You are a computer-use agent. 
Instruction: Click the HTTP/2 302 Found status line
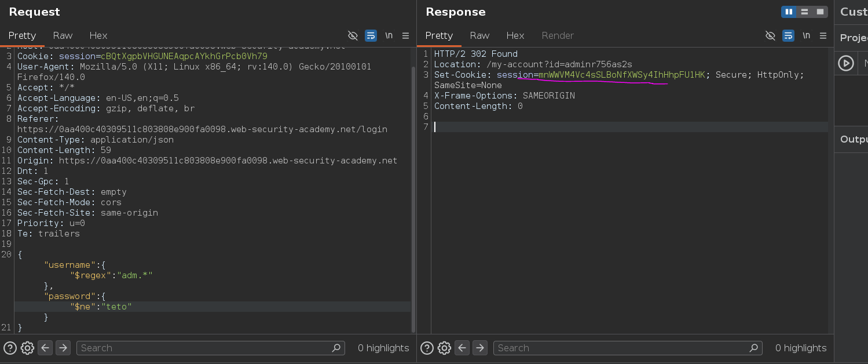click(x=476, y=54)
